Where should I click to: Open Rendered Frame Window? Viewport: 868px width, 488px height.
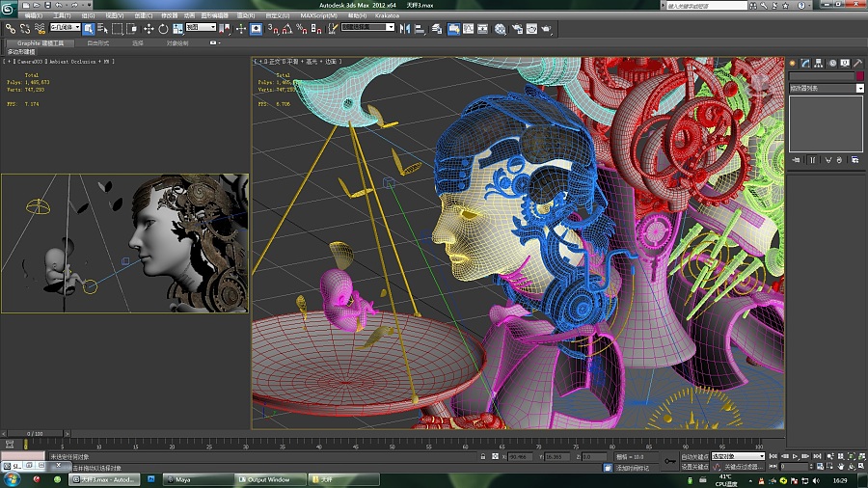(531, 28)
